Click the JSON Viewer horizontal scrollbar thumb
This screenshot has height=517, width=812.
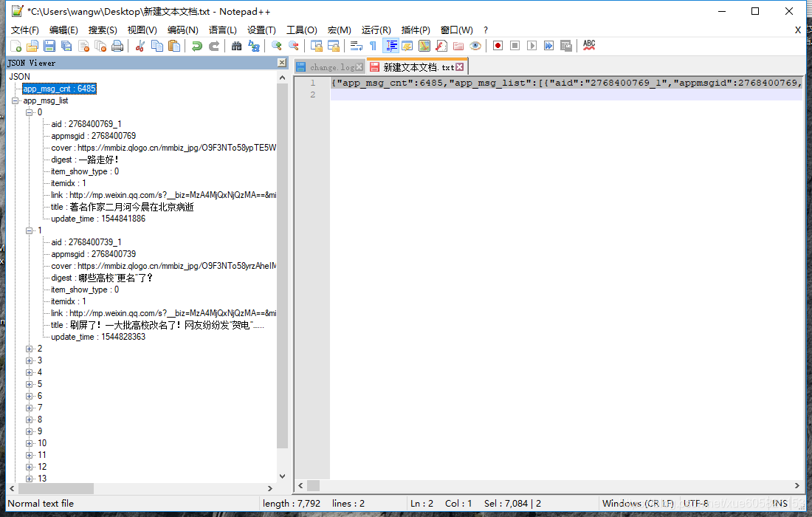point(56,488)
